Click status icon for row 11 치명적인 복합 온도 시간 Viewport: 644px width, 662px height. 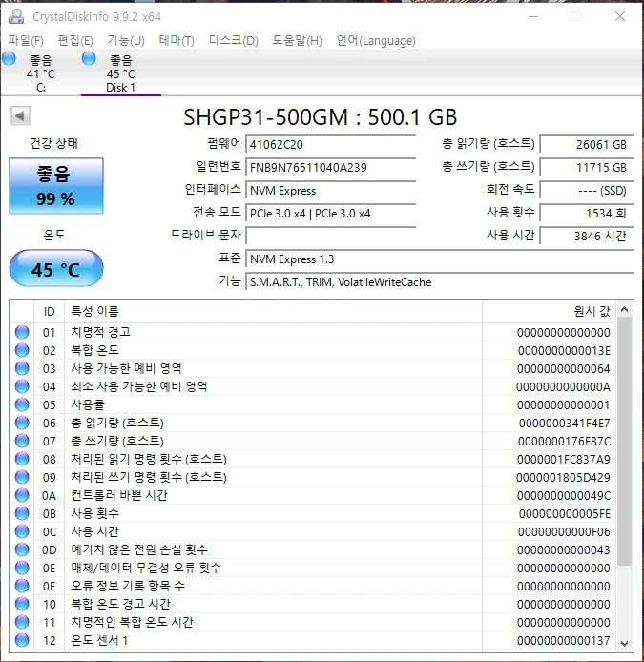point(22,622)
